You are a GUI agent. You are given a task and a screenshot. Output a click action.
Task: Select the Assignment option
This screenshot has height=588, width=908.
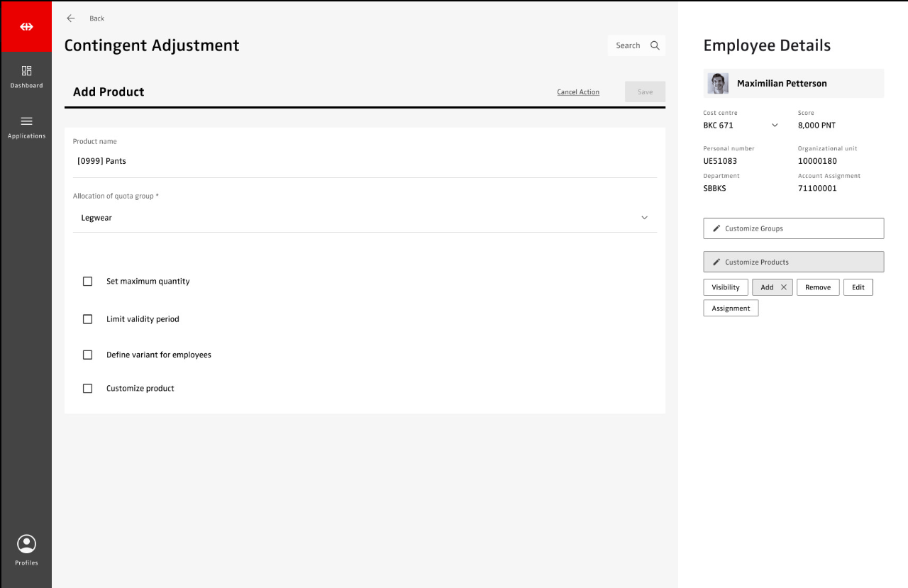[x=731, y=309]
